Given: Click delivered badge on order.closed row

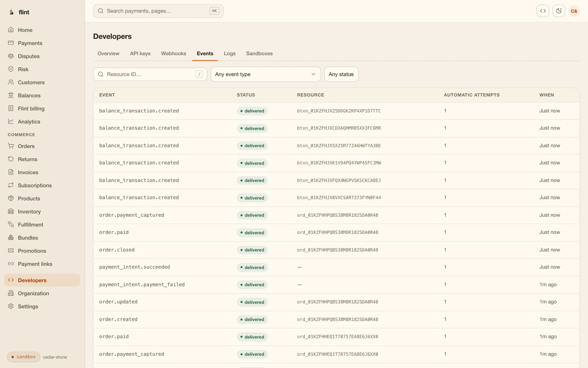Looking at the screenshot, I should point(252,250).
